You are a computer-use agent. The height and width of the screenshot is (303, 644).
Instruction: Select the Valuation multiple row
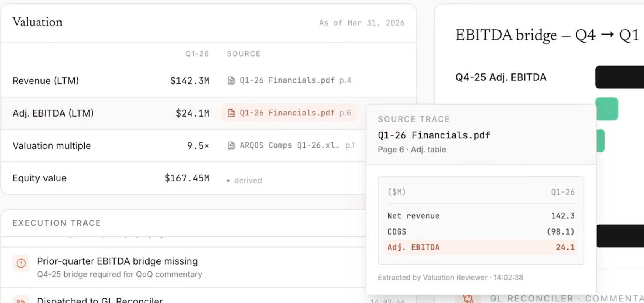pyautogui.click(x=183, y=146)
